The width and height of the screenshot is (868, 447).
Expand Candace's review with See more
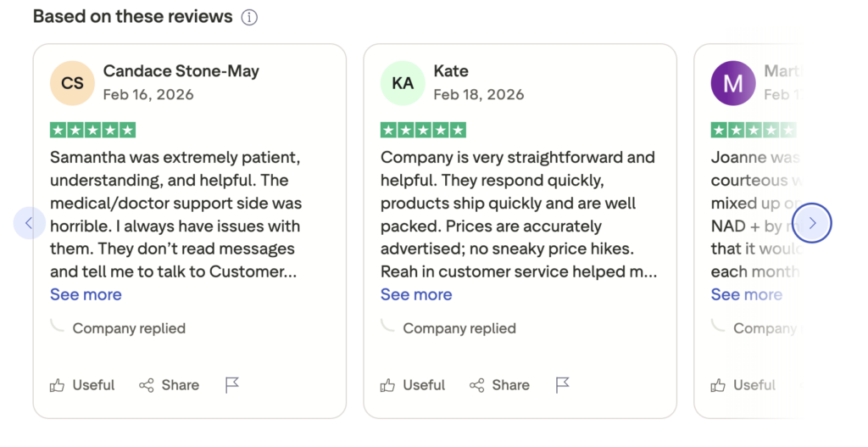(86, 294)
